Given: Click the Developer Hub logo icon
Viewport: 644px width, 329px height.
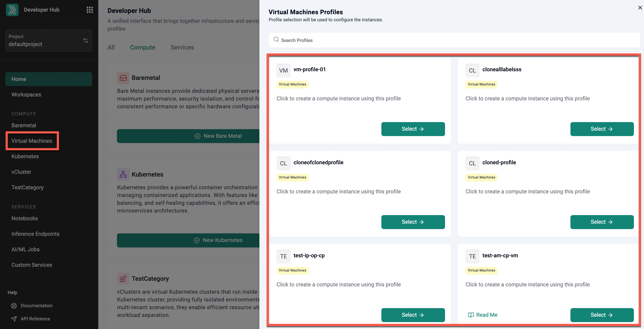Looking at the screenshot, I should click(12, 10).
